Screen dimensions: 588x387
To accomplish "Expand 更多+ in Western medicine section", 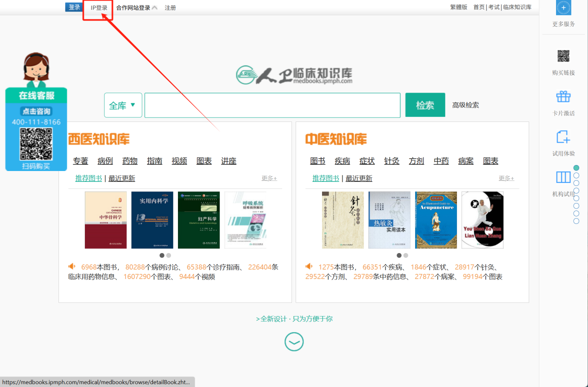I will coord(269,178).
